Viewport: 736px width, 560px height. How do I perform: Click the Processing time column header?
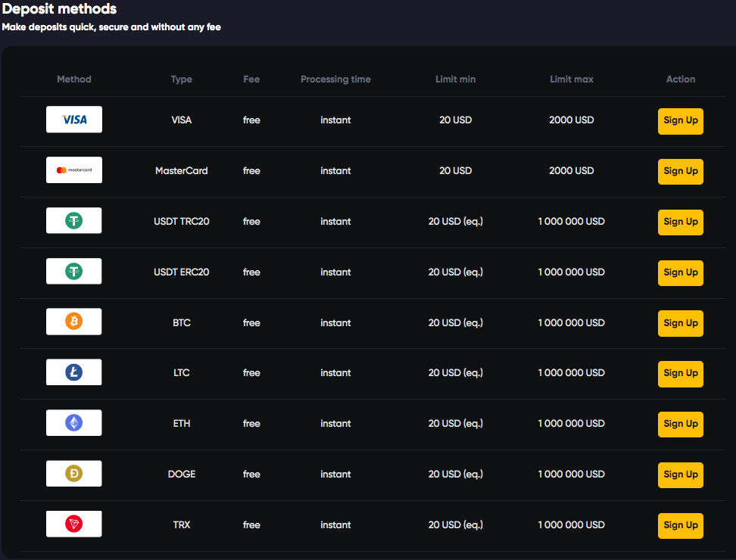[335, 79]
